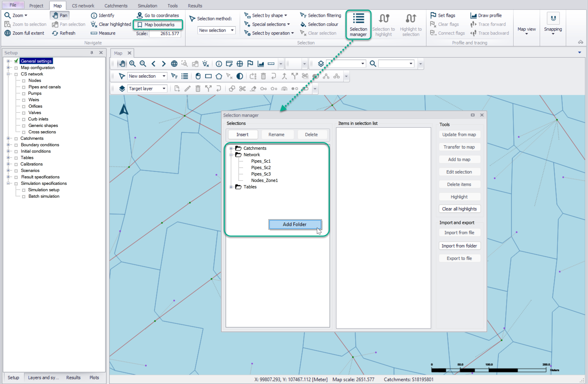Open the Results ribbon tab
The image size is (588, 384).
pos(195,6)
